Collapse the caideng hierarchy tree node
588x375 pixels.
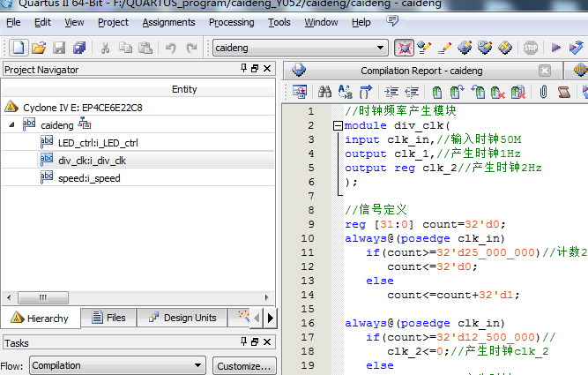click(12, 125)
